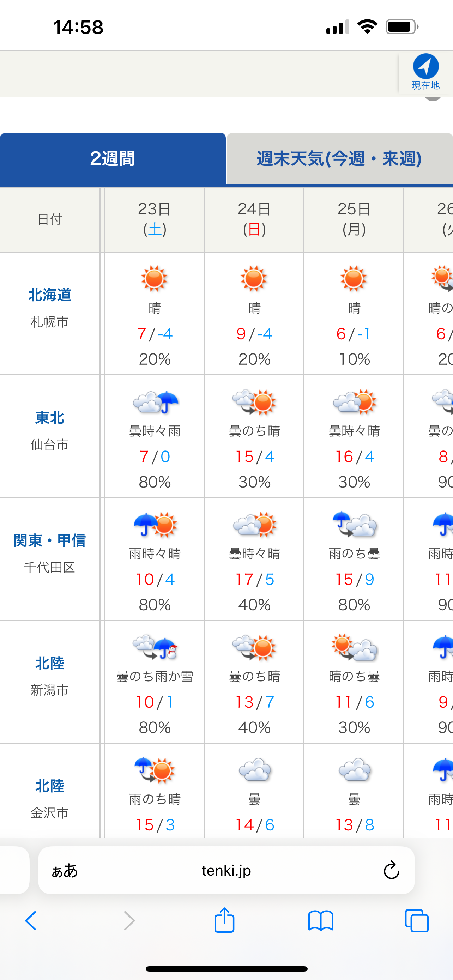Open the 北陸 link for 金沢市
Screen dimensions: 453x980
coord(49,786)
